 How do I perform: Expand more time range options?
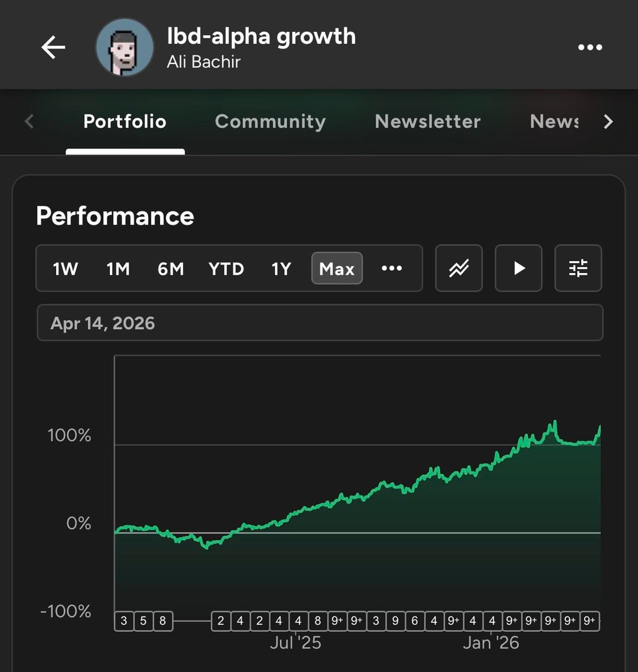(x=392, y=269)
